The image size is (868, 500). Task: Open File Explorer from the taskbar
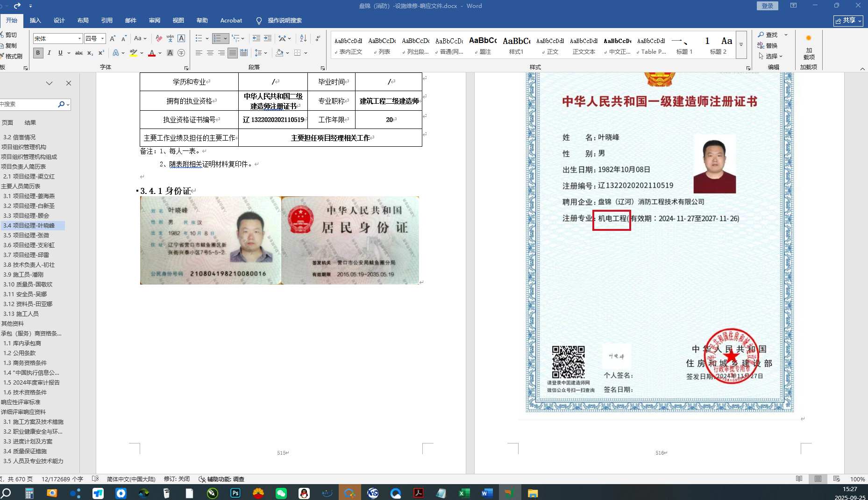coord(533,493)
